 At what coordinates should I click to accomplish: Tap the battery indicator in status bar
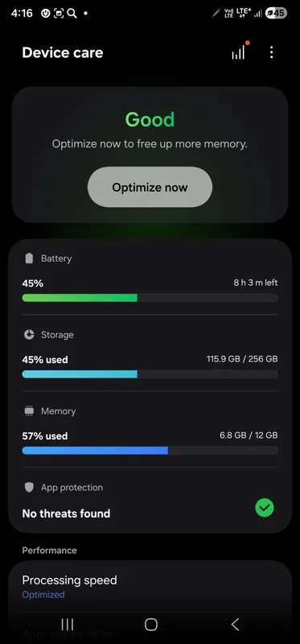pyautogui.click(x=276, y=13)
